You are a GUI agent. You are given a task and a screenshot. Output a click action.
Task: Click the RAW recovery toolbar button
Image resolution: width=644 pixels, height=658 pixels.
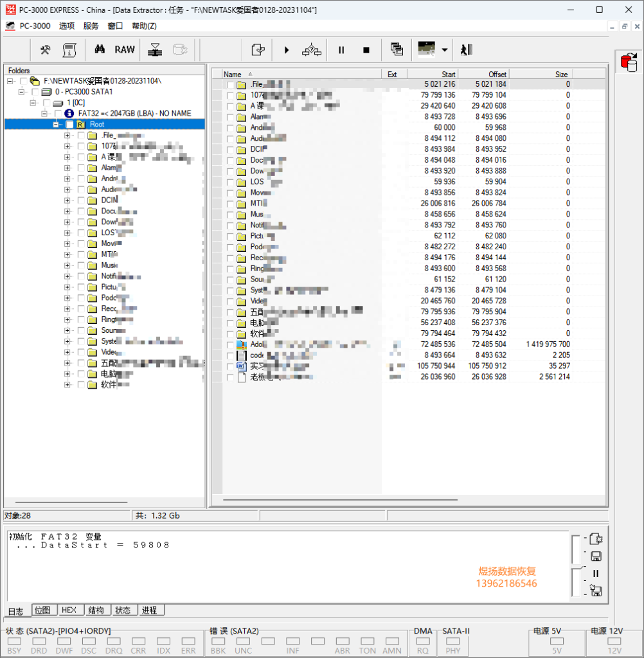pyautogui.click(x=125, y=50)
